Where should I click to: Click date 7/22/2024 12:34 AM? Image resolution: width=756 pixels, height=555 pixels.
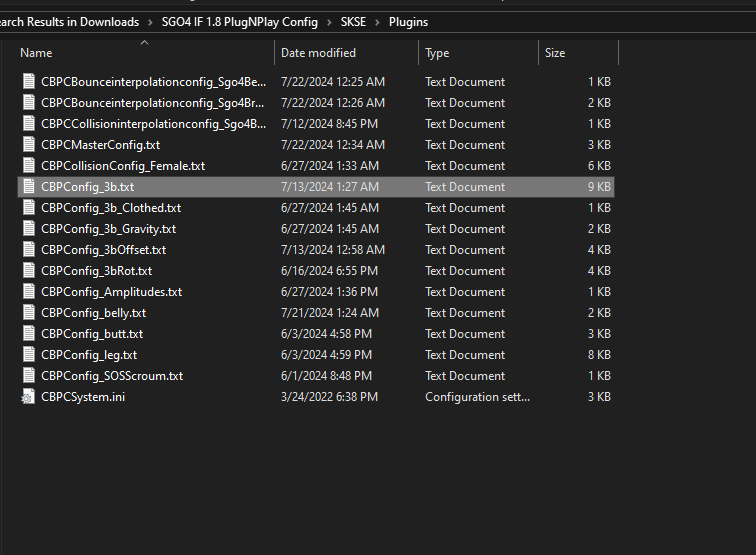tap(333, 145)
